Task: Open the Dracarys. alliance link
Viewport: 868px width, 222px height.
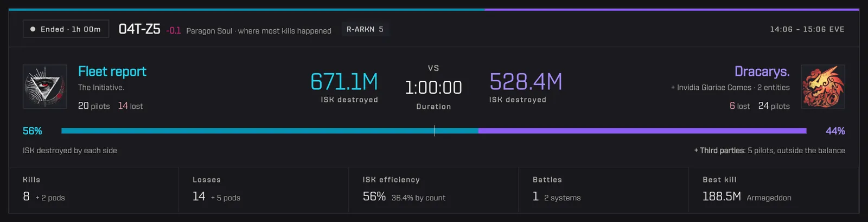Action: [762, 71]
